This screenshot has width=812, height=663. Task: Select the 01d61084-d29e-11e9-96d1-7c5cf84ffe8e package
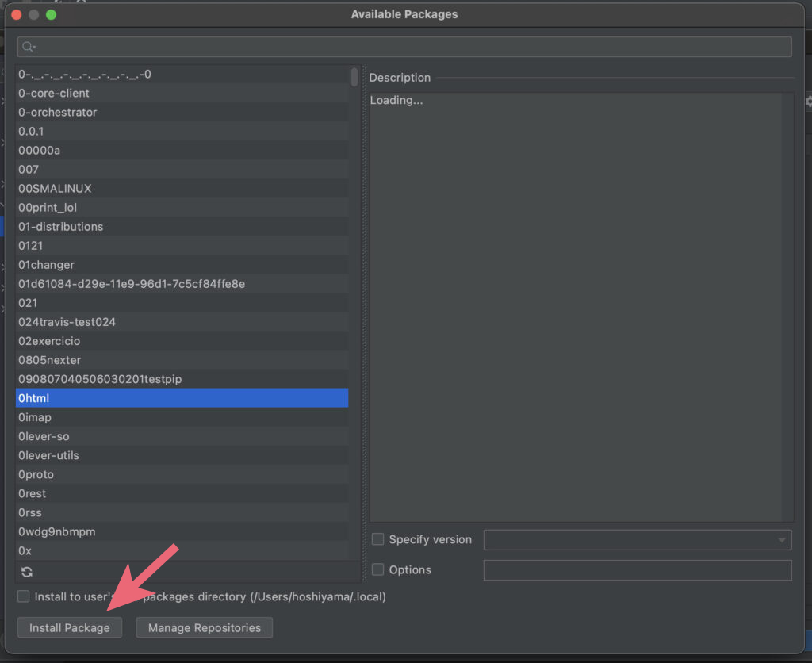(x=182, y=284)
